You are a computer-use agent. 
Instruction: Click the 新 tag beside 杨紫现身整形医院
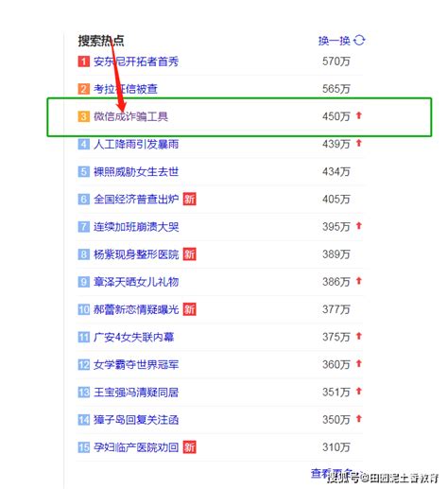pyautogui.click(x=189, y=254)
